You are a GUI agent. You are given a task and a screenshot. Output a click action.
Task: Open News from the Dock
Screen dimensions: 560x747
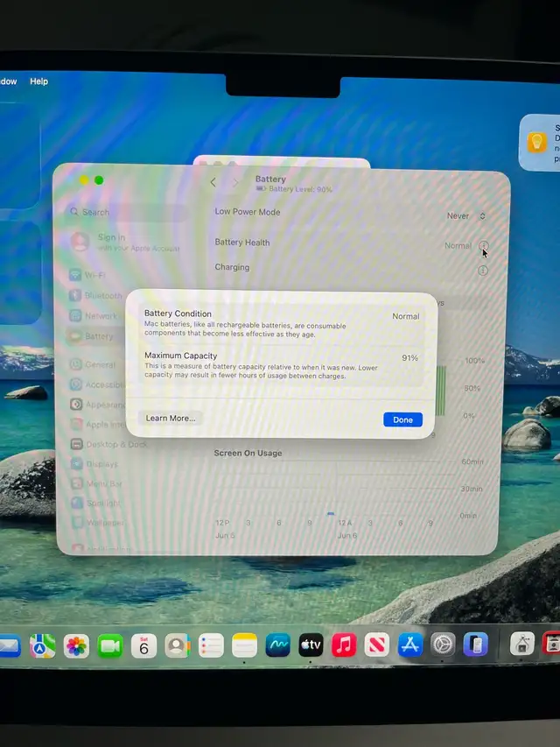376,645
